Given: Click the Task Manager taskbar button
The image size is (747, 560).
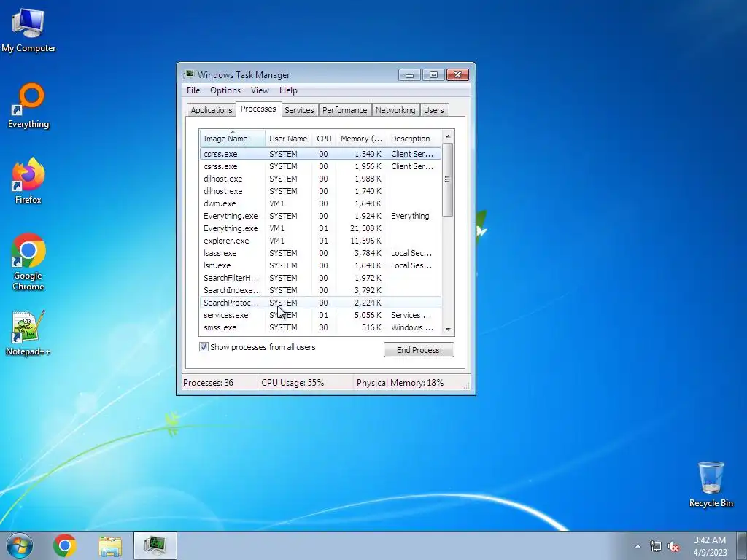Looking at the screenshot, I should (155, 545).
